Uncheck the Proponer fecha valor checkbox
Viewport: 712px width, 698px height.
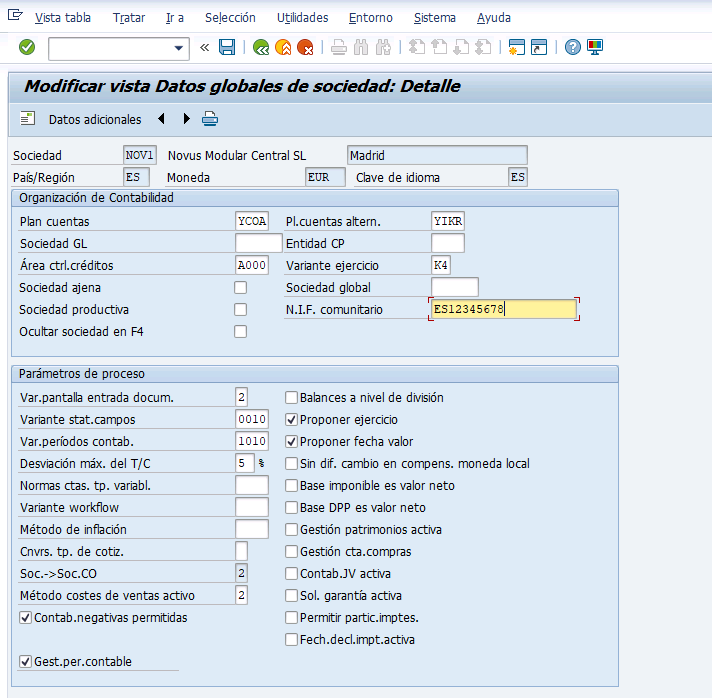tap(291, 441)
